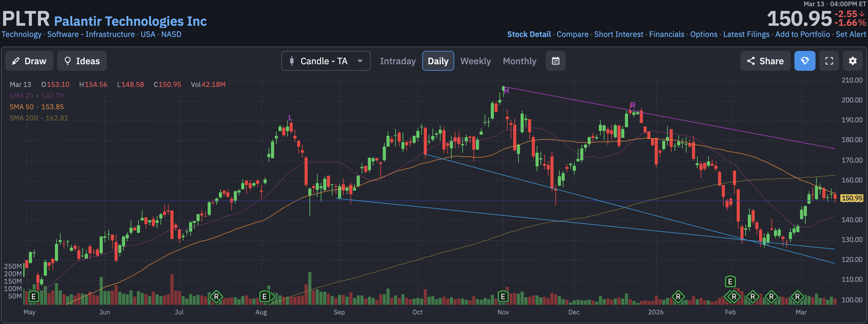The height and width of the screenshot is (324, 868).
Task: Click the raised E earnings marker in February
Action: [x=730, y=281]
